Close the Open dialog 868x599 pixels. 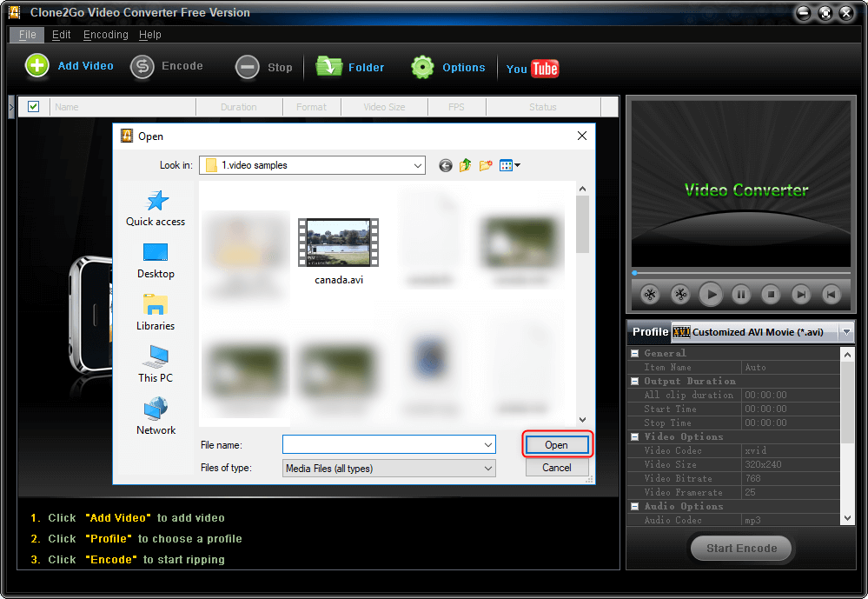582,136
